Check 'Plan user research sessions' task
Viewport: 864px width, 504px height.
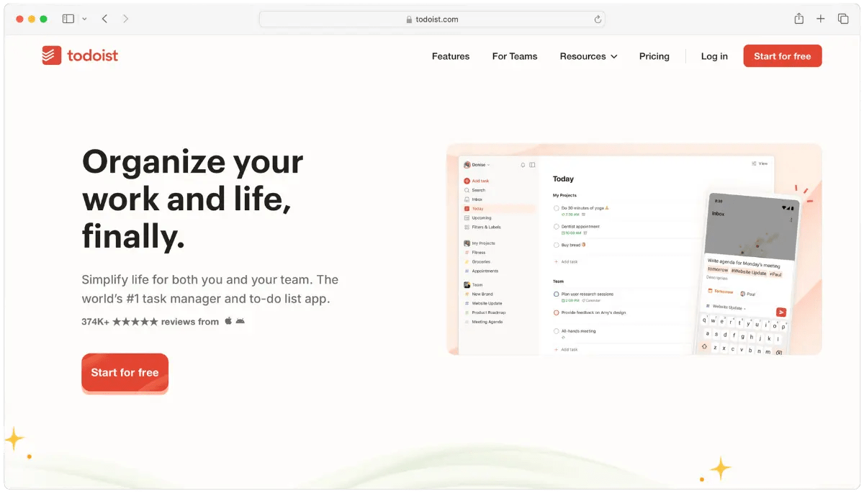(x=557, y=294)
